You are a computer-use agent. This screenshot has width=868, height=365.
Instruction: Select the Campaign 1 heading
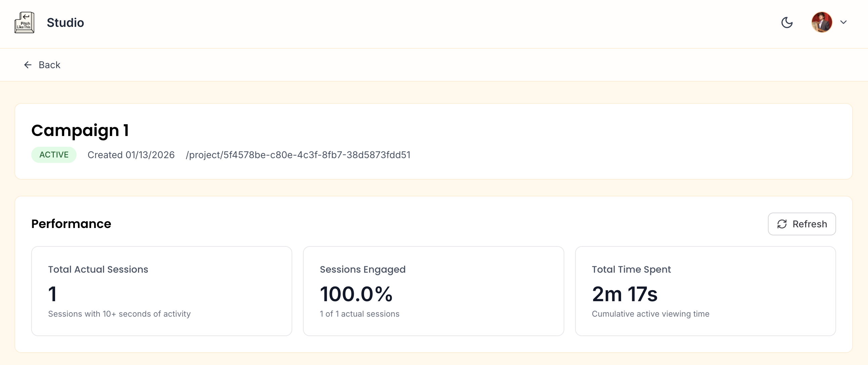point(80,130)
